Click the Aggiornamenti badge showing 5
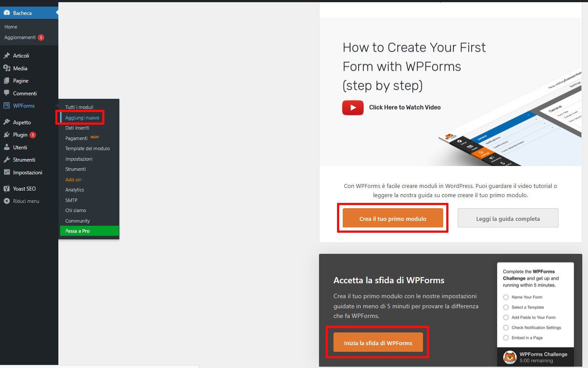Image resolution: width=588 pixels, height=368 pixels. click(x=41, y=37)
